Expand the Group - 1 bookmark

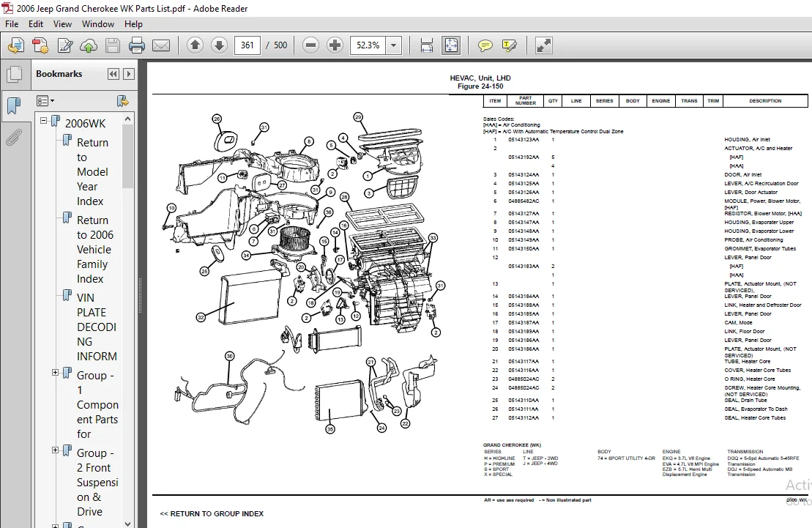(x=56, y=373)
